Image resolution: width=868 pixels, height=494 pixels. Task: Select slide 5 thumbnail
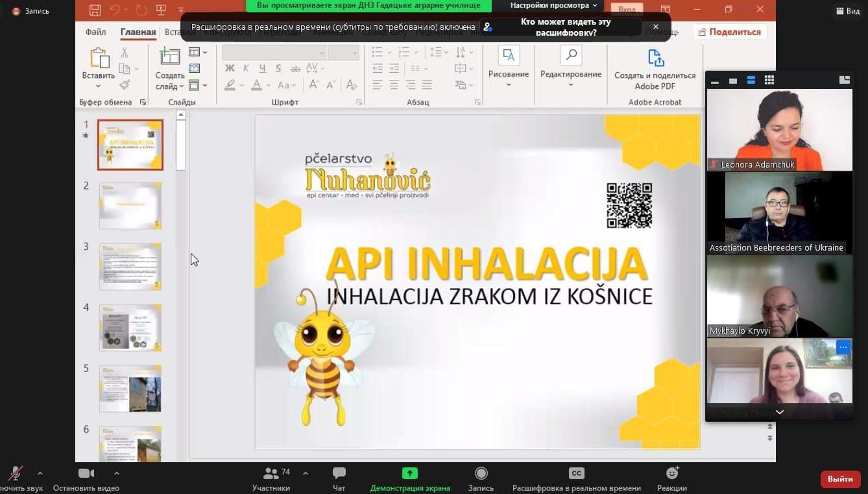pos(130,388)
